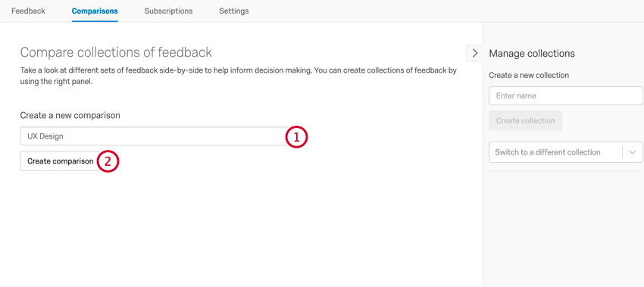
Task: Click the Compare collections of feedback heading
Action: coord(116,52)
